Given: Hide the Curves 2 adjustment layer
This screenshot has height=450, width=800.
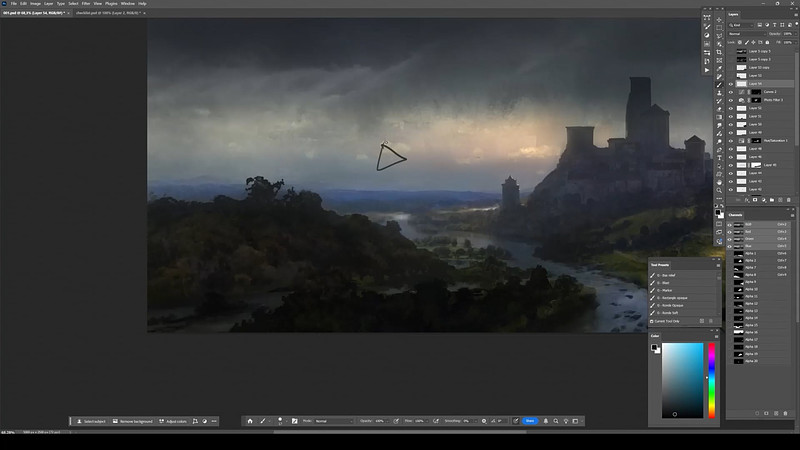Looking at the screenshot, I should click(731, 92).
